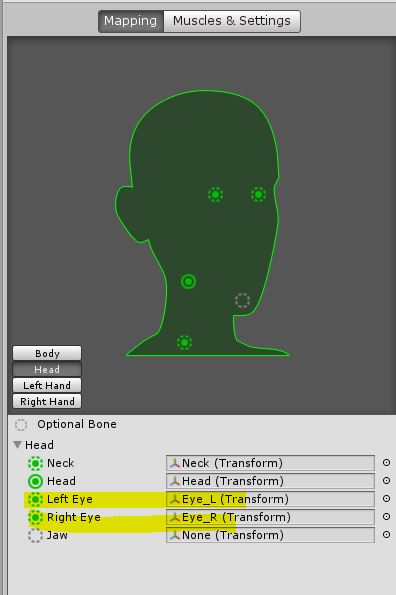The image size is (396, 595).
Task: Click the None (Transform) Jaw field
Action: (x=270, y=535)
